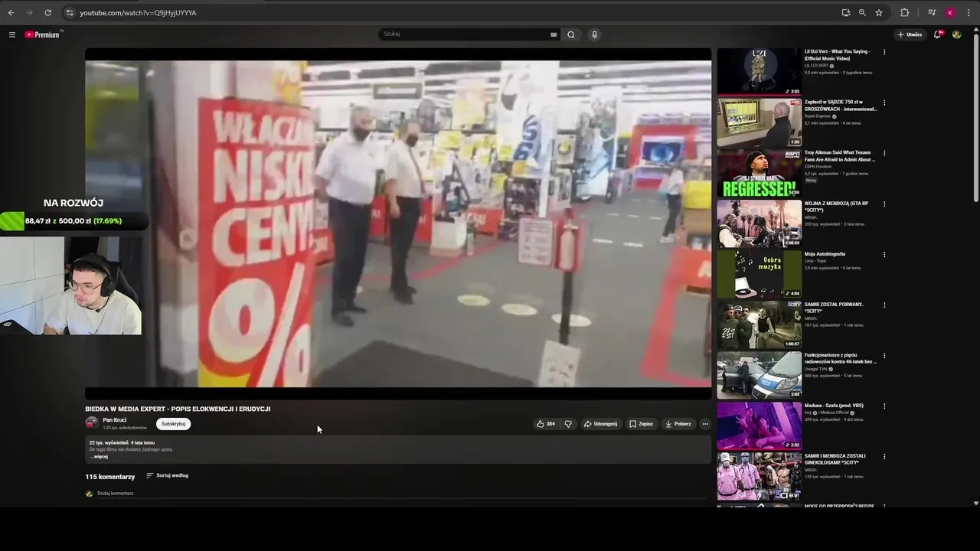This screenshot has height=551, width=980.
Task: Open options menu for Lil Uzi Vert video
Action: 884,53
